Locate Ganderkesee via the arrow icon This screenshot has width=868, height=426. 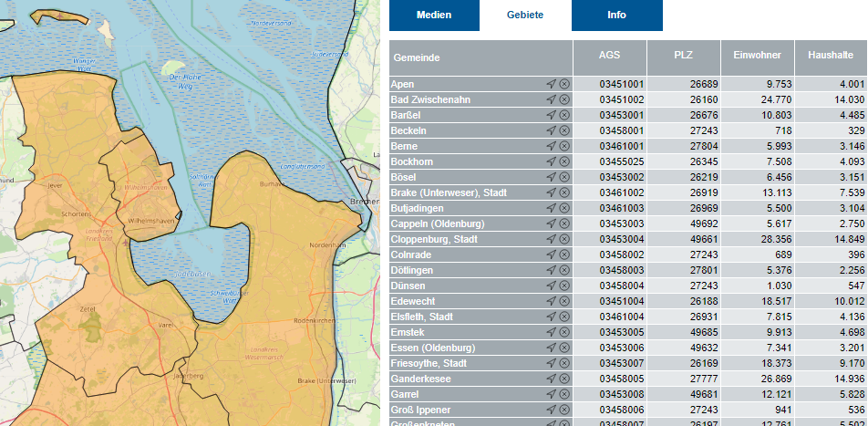tap(551, 379)
